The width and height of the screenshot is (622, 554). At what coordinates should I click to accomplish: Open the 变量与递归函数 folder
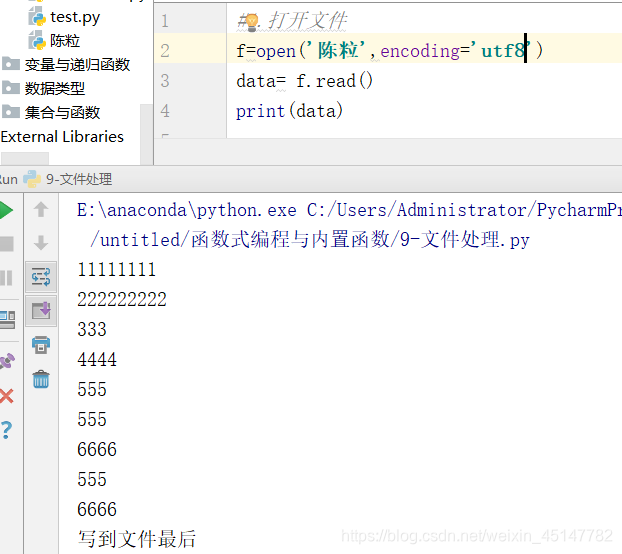77,65
